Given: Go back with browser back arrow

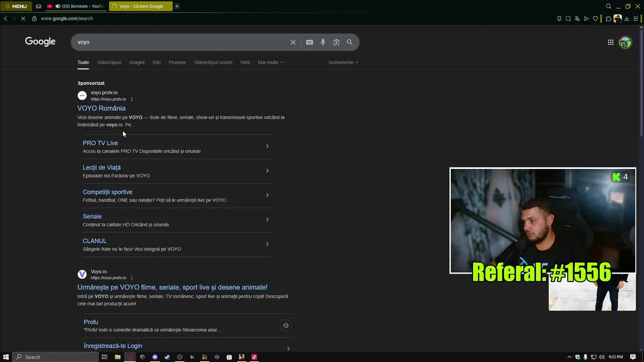Looking at the screenshot, I should click(x=5, y=19).
